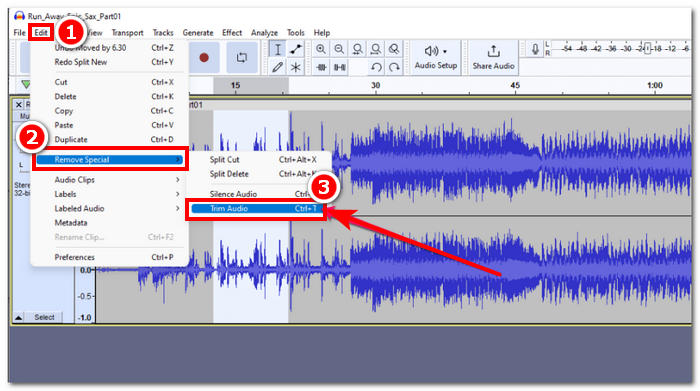Click the Undo arrow icon

(x=376, y=67)
